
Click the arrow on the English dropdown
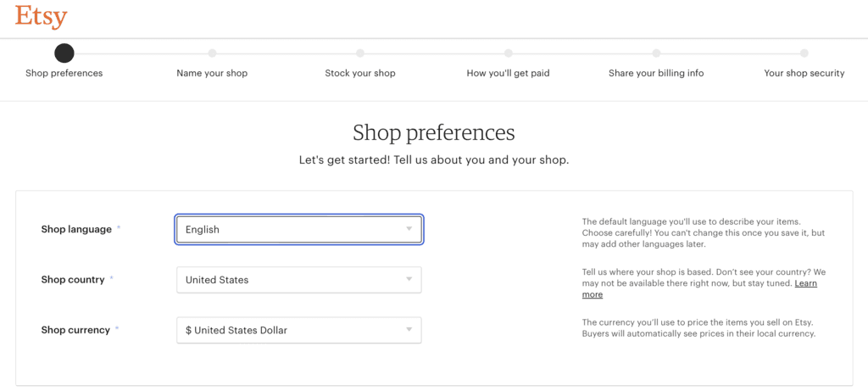coord(409,229)
